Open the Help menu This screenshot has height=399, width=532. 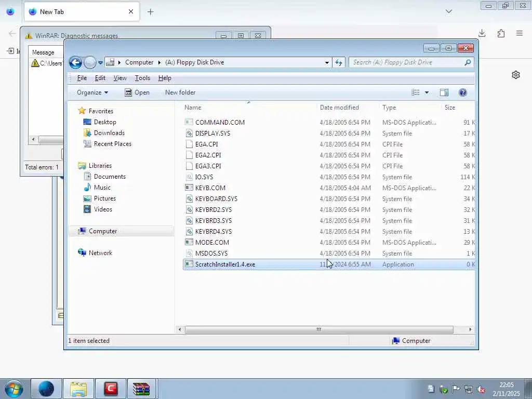(x=165, y=78)
